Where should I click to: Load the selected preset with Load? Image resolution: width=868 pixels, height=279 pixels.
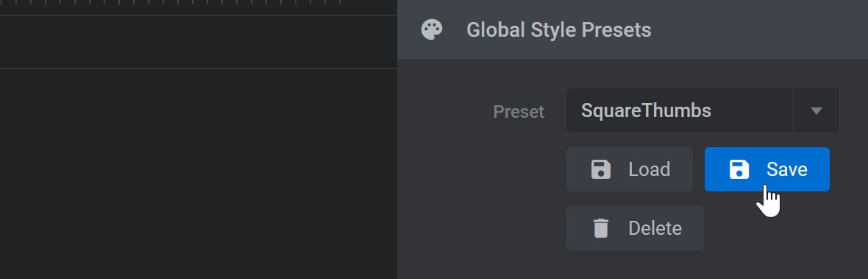[x=630, y=169]
